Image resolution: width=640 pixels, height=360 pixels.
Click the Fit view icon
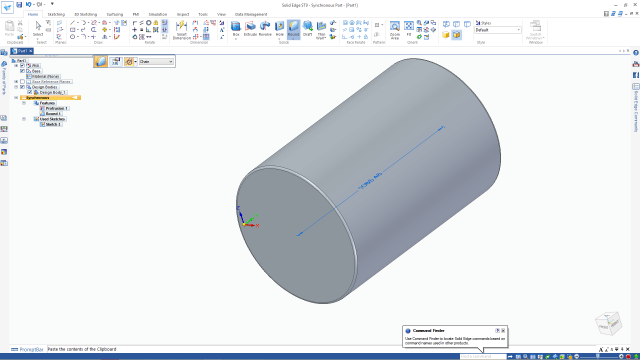409,29
